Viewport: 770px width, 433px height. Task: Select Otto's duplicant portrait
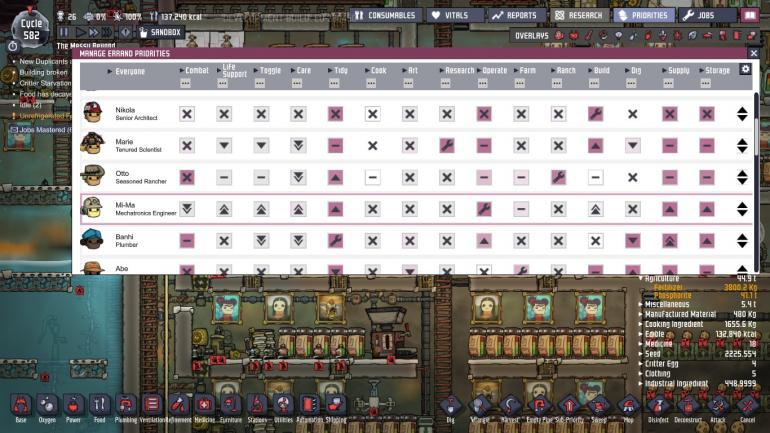point(93,176)
